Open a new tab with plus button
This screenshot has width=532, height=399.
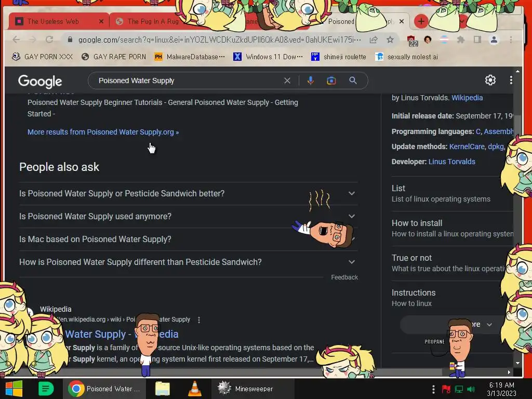(x=421, y=21)
